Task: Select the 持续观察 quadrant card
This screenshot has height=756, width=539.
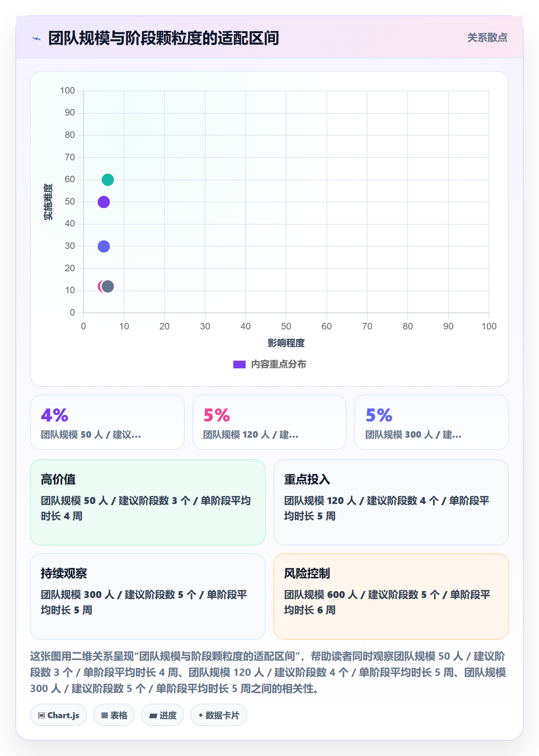Action: [x=148, y=596]
